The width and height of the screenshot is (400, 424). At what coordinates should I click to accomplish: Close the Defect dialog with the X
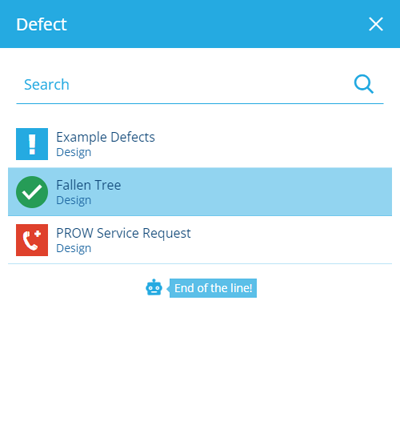point(376,24)
